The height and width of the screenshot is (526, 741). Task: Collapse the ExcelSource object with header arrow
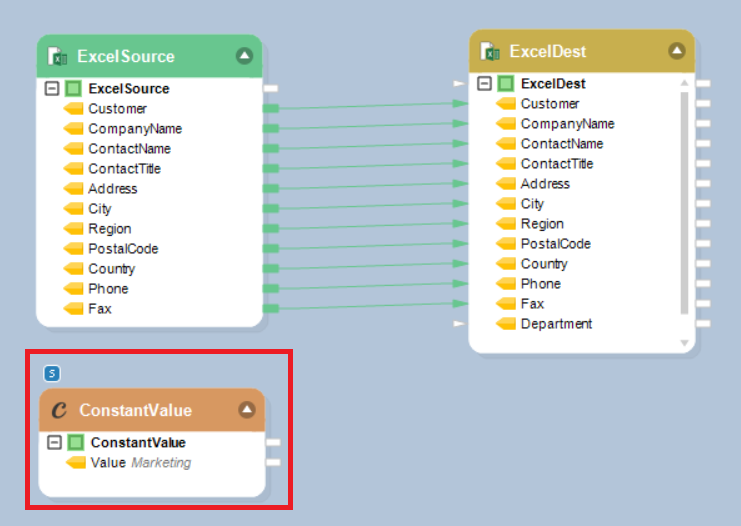244,56
